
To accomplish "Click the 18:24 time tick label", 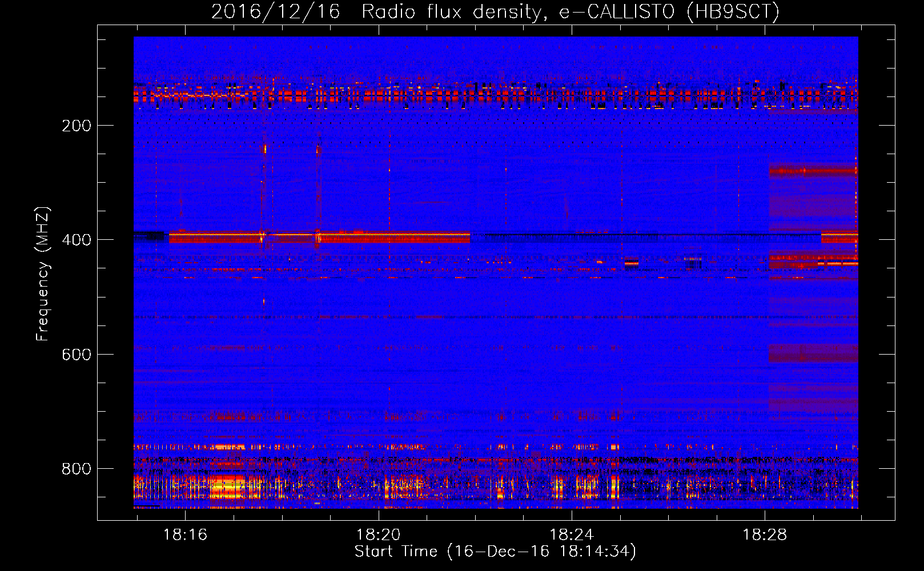I will point(571,535).
